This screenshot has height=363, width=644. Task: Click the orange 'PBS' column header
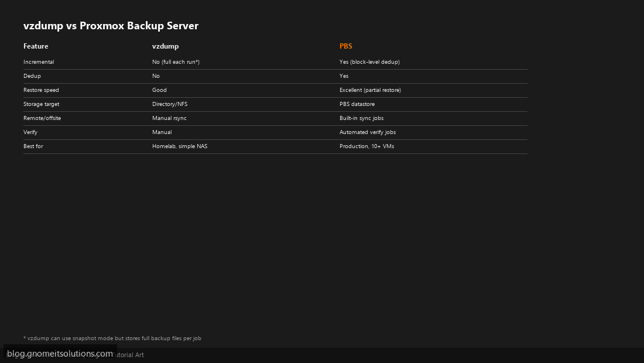tap(346, 46)
